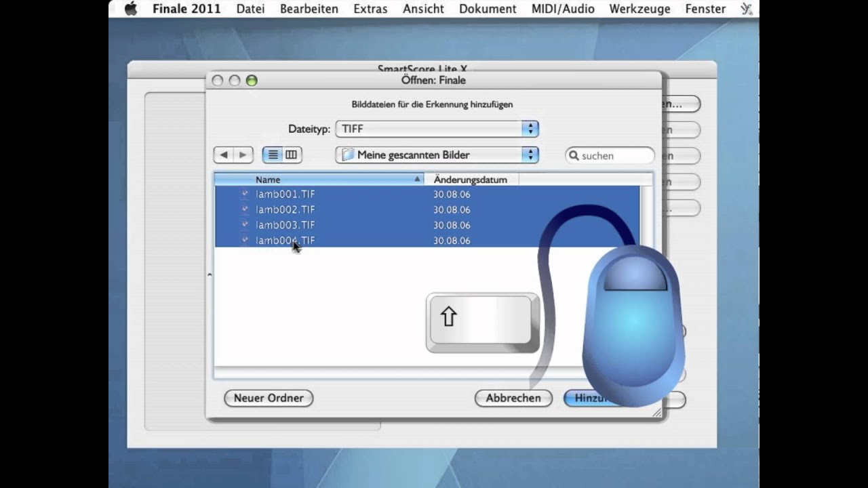The width and height of the screenshot is (868, 488).
Task: Click the magnifying glass search icon
Action: pos(574,156)
